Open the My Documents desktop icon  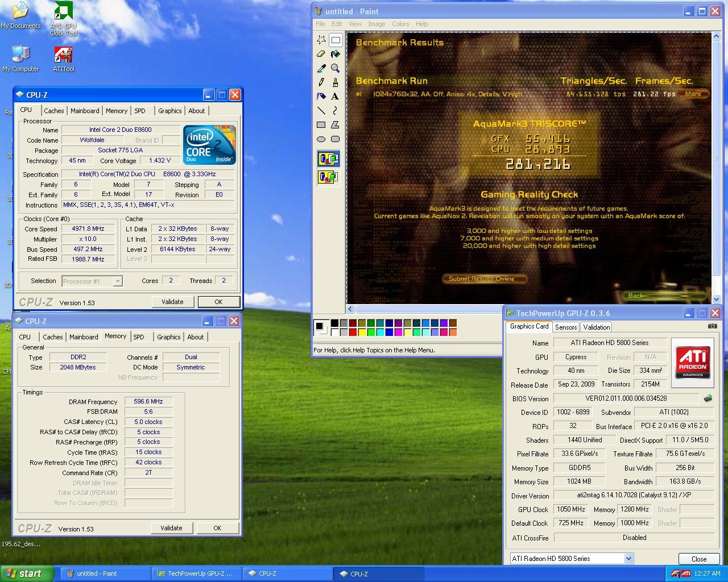pyautogui.click(x=20, y=16)
